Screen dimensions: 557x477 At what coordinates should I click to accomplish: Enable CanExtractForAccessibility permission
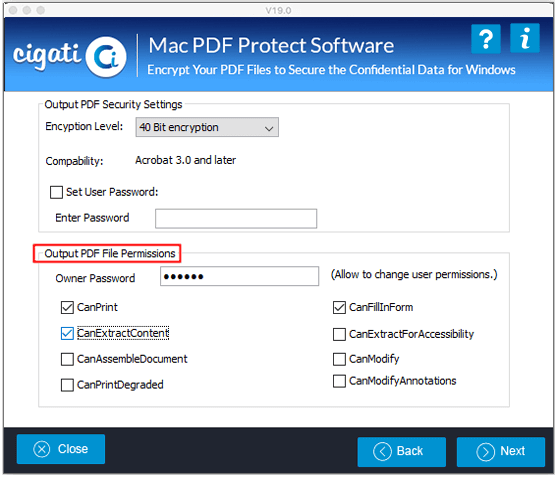[x=339, y=334]
